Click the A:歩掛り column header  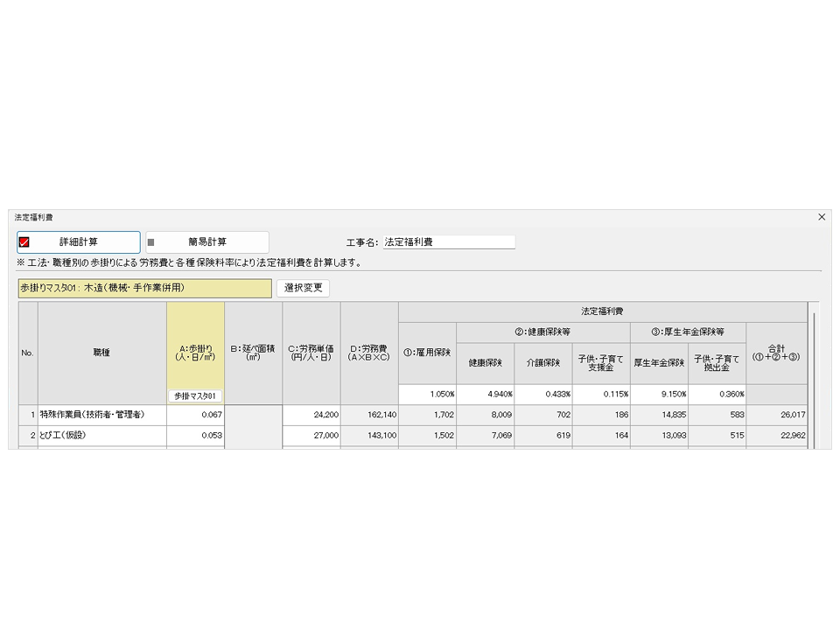coord(195,353)
